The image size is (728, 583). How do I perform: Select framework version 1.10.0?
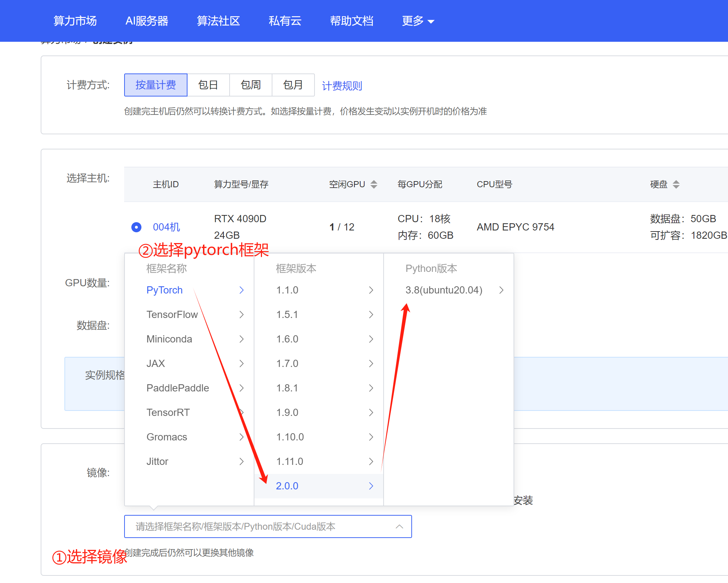319,437
